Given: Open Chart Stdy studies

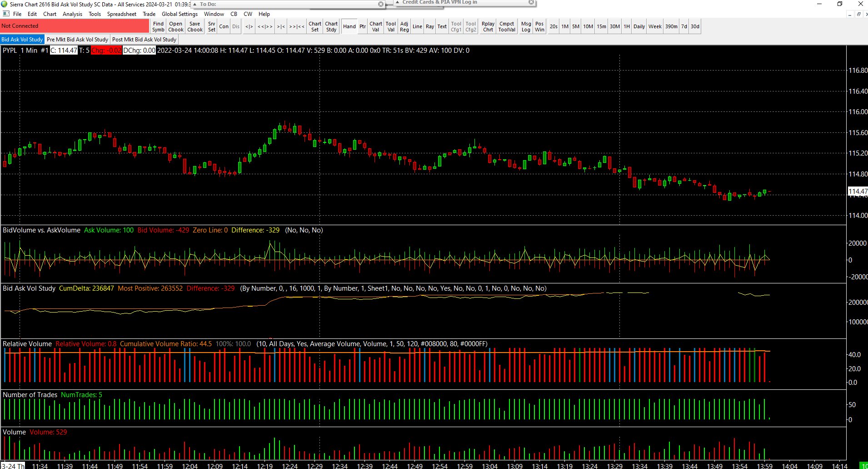Looking at the screenshot, I should pyautogui.click(x=332, y=26).
